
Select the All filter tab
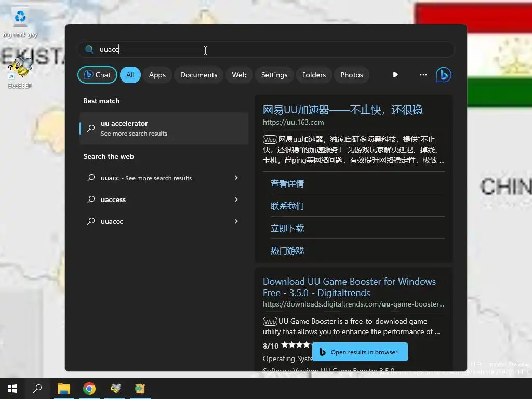point(130,75)
